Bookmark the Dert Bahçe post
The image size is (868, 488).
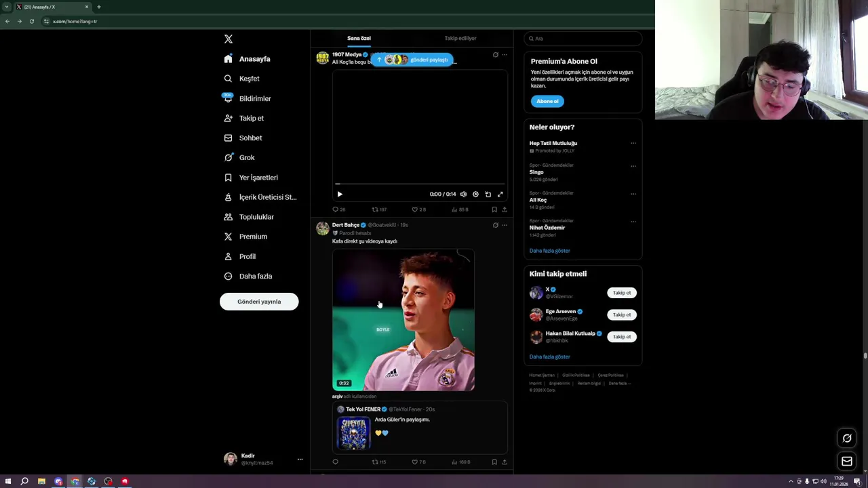point(494,462)
